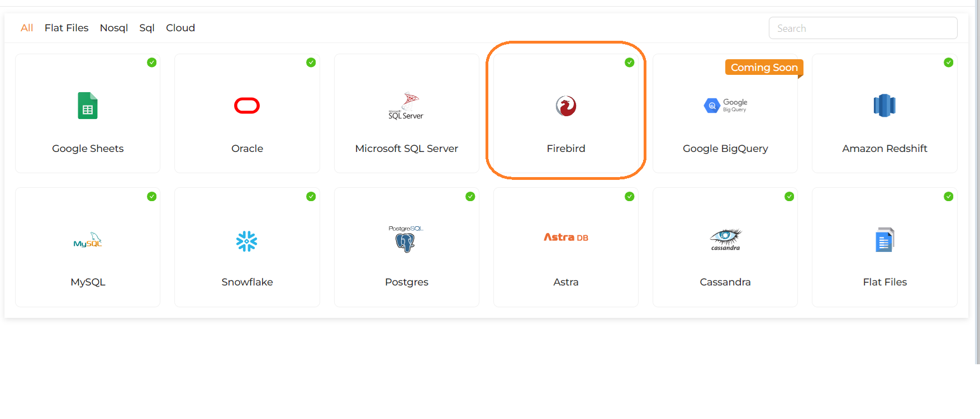Open the Firebird connector
980x419 pixels.
(x=565, y=106)
